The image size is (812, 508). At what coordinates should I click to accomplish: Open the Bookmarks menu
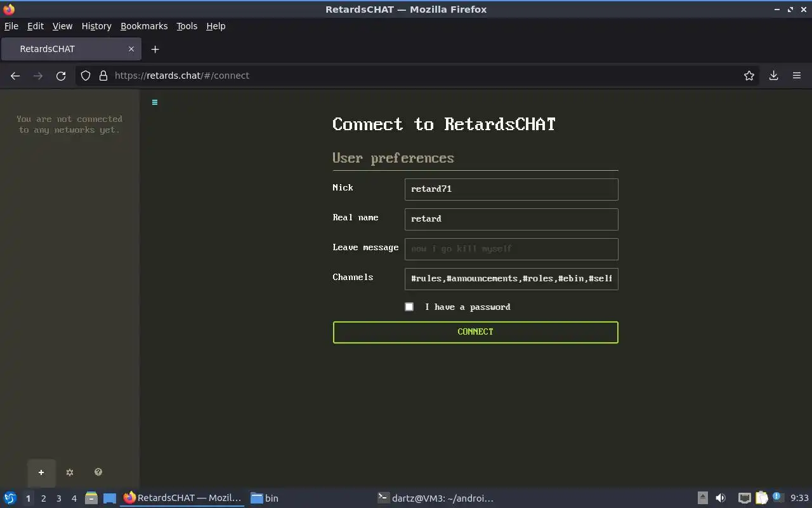[144, 26]
